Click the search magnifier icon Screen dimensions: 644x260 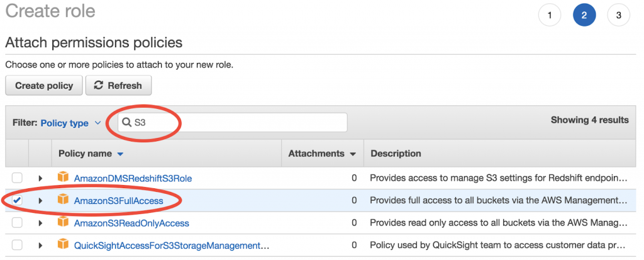pyautogui.click(x=127, y=122)
